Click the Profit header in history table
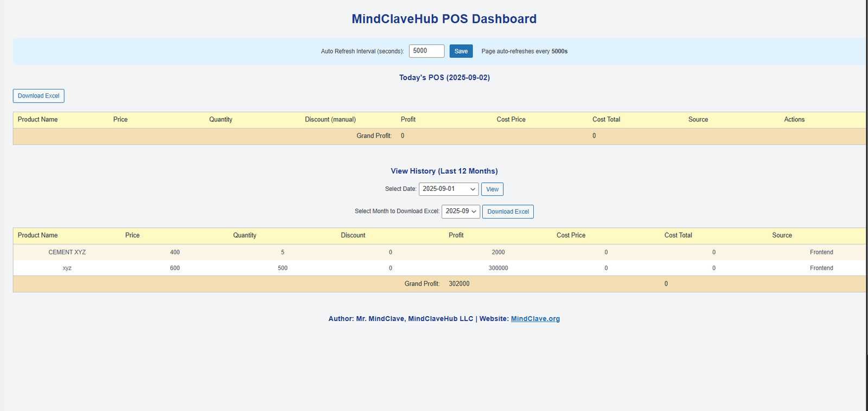 456,235
